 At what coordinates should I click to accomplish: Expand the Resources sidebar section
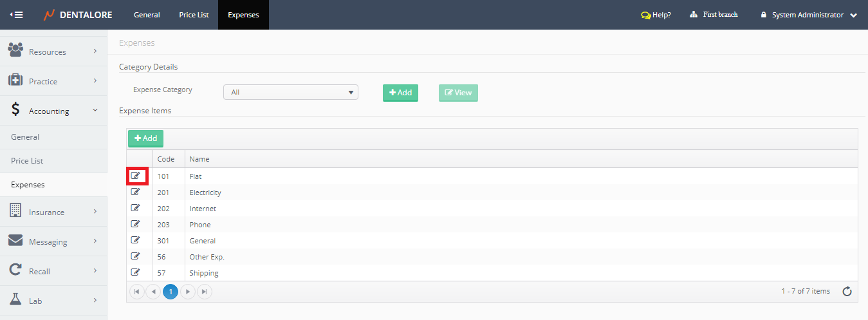coord(53,52)
